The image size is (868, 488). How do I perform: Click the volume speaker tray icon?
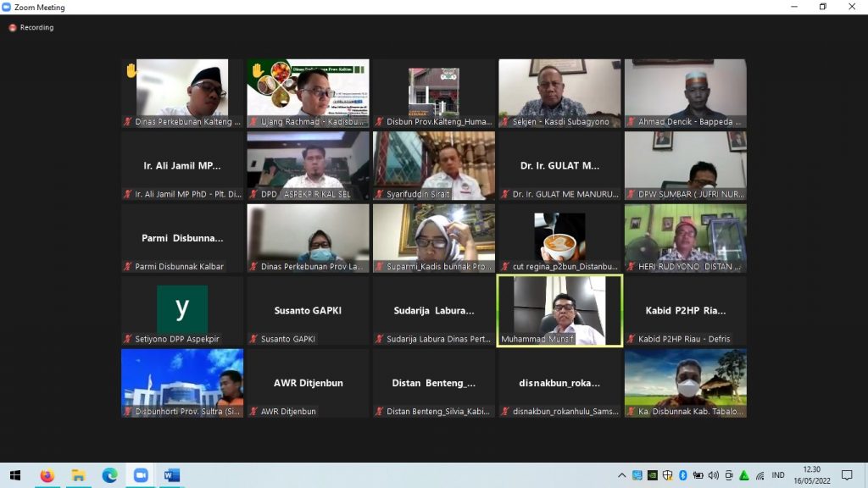[714, 475]
